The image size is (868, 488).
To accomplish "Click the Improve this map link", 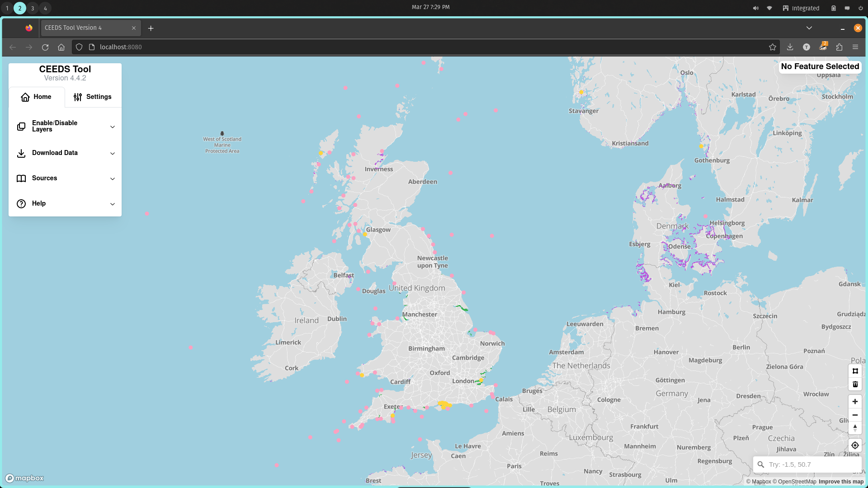I will 841,482.
